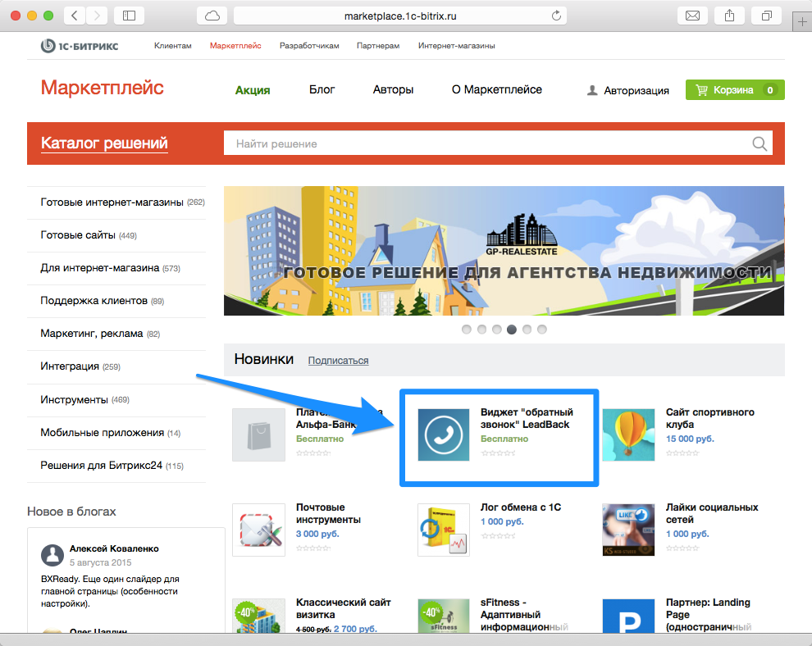
Task: Click the person icon beside Авторизация
Action: coord(592,91)
